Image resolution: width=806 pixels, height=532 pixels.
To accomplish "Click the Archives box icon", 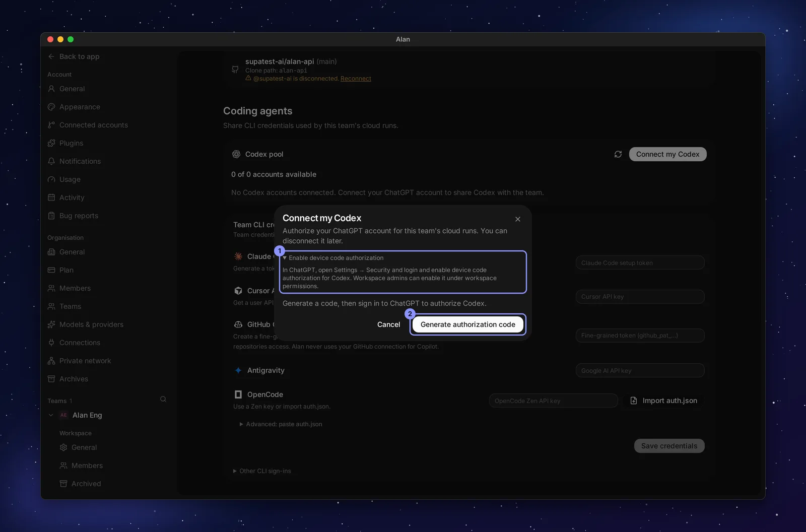I will pyautogui.click(x=51, y=379).
